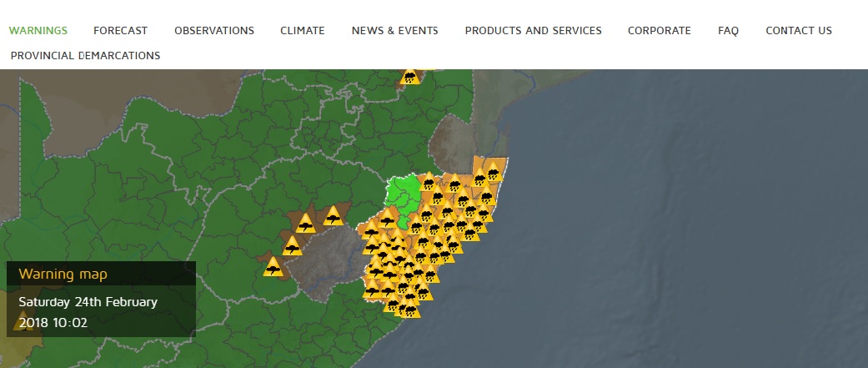Click the rightmost of the four isolated thunderstorm icons
The width and height of the screenshot is (868, 368).
click(x=334, y=217)
